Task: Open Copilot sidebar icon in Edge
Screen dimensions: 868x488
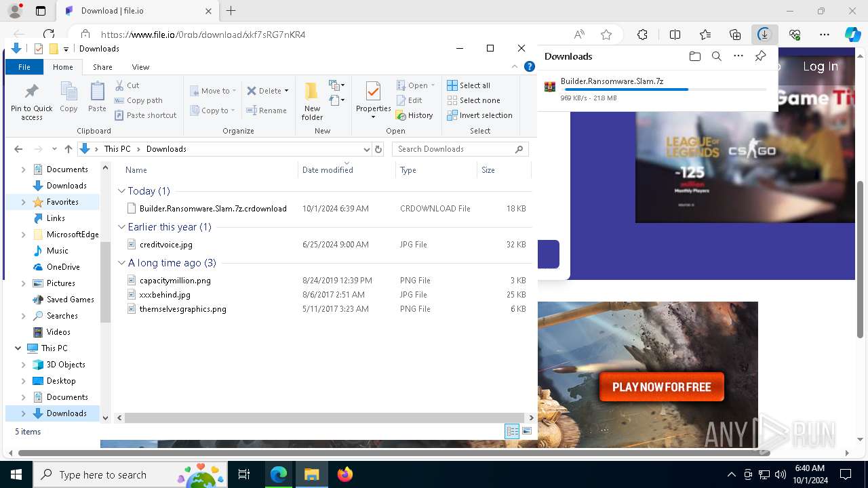Action: (852, 35)
